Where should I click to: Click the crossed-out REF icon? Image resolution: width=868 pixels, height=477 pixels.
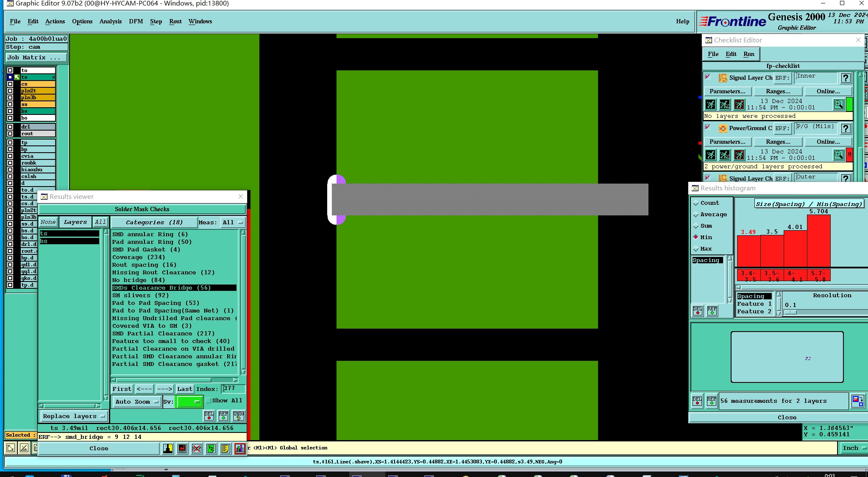click(197, 449)
